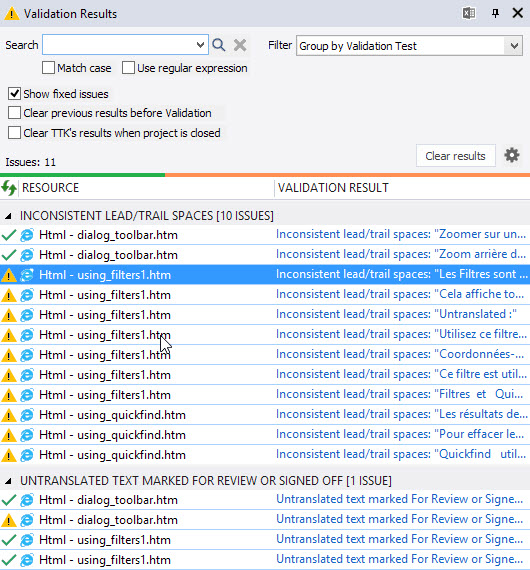Uncheck Show fixed issues
530x570 pixels.
coord(14,94)
